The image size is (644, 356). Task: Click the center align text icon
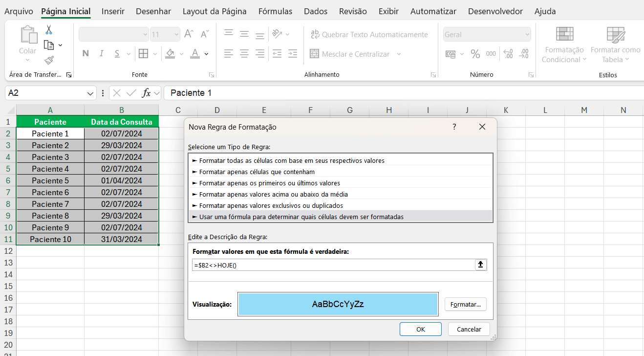pos(244,54)
